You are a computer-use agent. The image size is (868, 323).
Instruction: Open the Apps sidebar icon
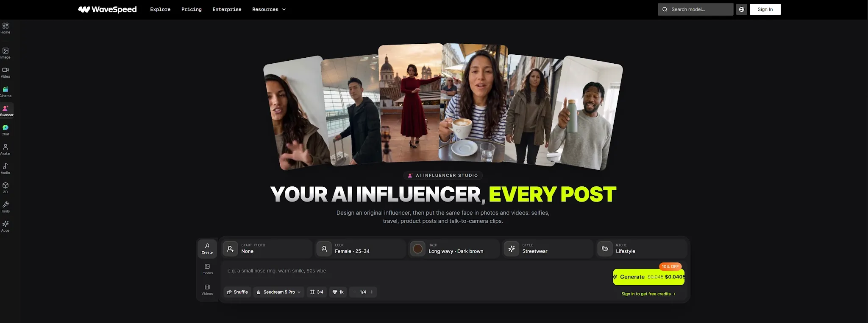(6, 226)
